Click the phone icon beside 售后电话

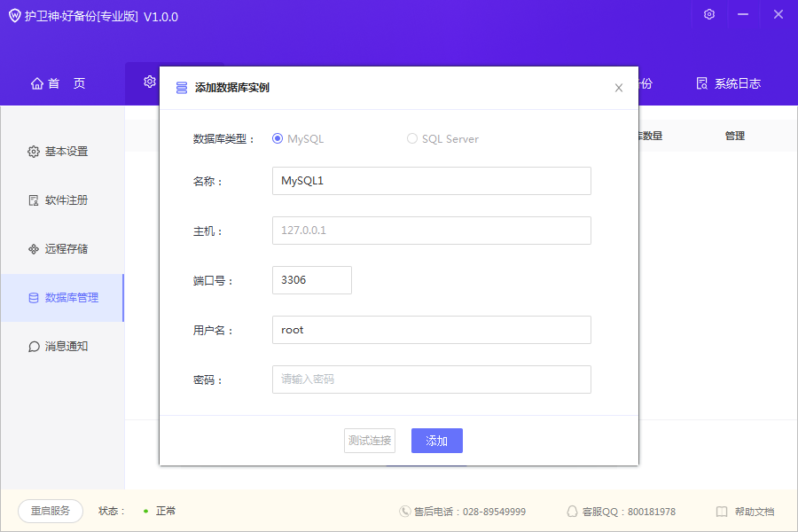click(405, 511)
